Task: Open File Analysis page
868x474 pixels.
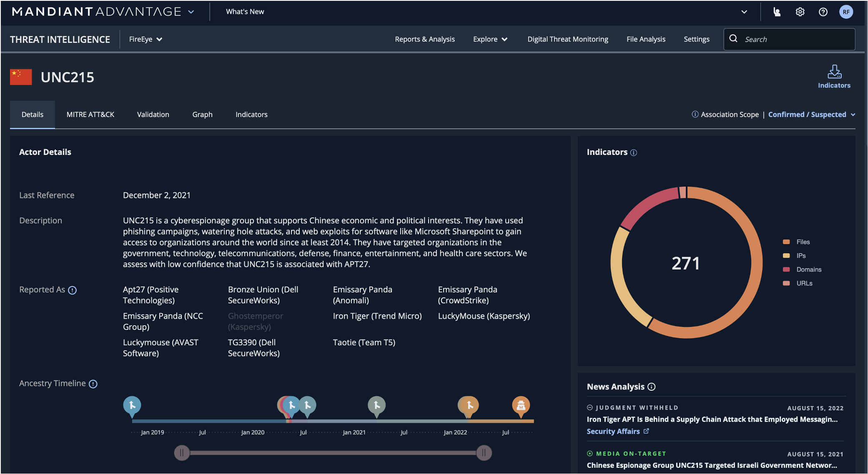Action: [x=646, y=39]
